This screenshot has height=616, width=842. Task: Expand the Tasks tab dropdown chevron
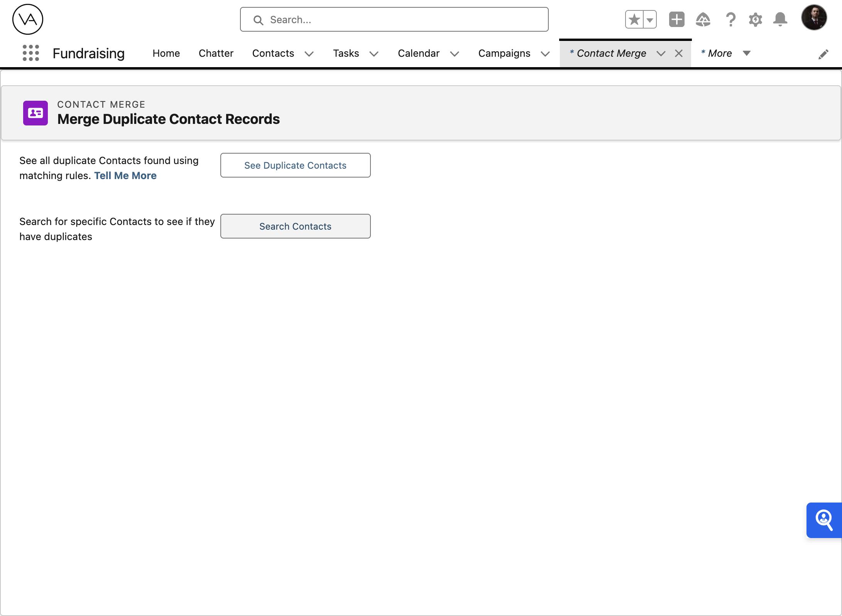click(x=374, y=54)
